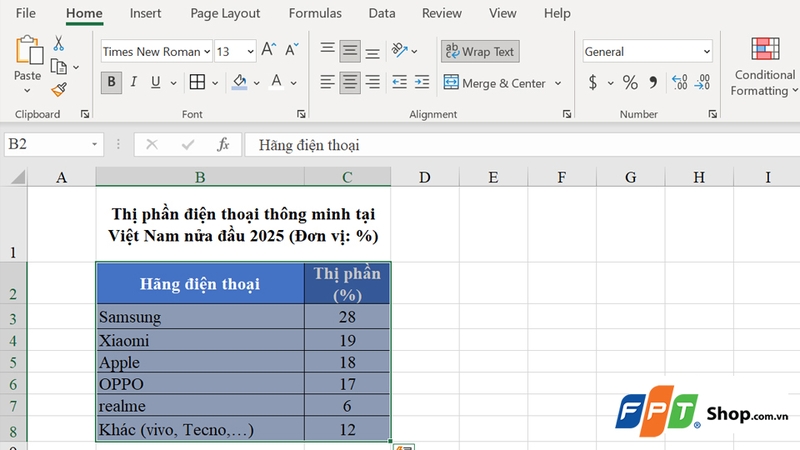Open the font name dropdown
This screenshot has height=450, width=800.
[x=207, y=52]
